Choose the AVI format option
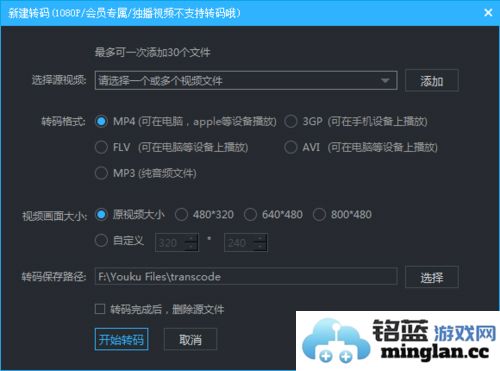The image size is (500, 371). [x=291, y=147]
